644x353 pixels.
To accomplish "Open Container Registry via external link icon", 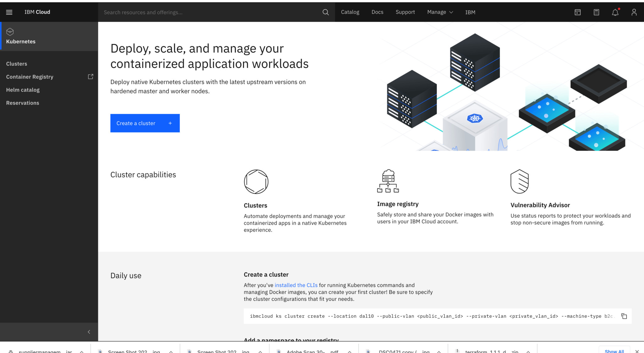I will 91,76.
